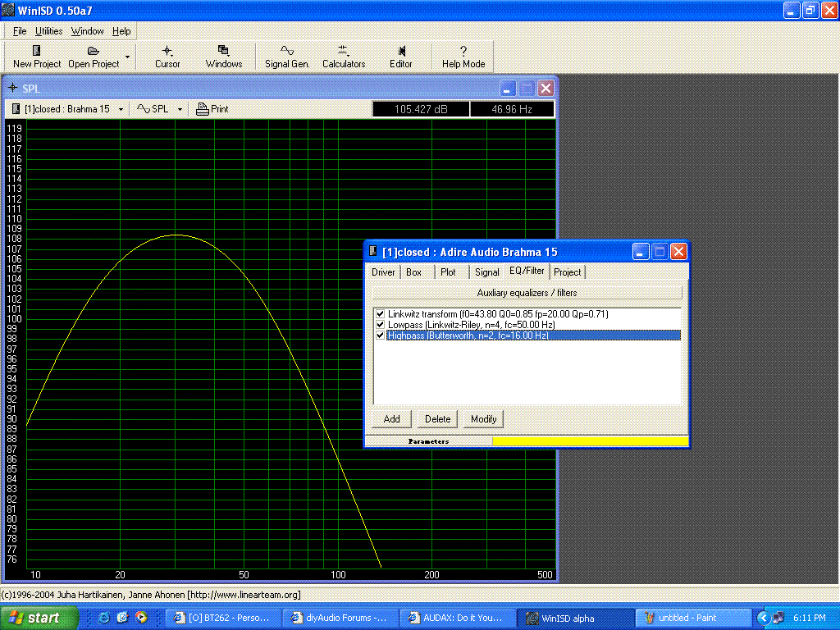Image resolution: width=840 pixels, height=630 pixels.
Task: Click the yellow SPL response curve peak
Action: pos(176,235)
